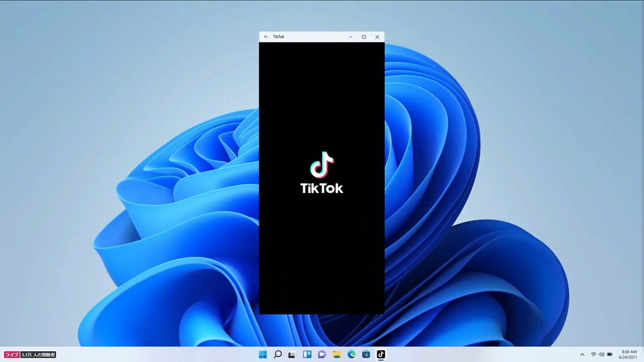Open Windows Search
This screenshot has height=362, width=644.
tap(278, 354)
